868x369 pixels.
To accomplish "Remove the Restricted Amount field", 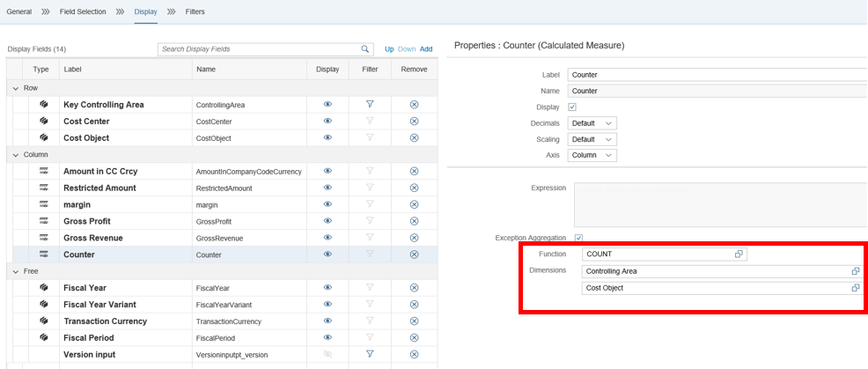I will click(414, 188).
